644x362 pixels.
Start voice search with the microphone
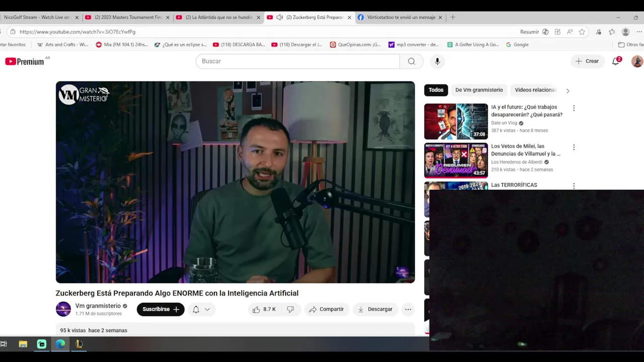point(437,61)
